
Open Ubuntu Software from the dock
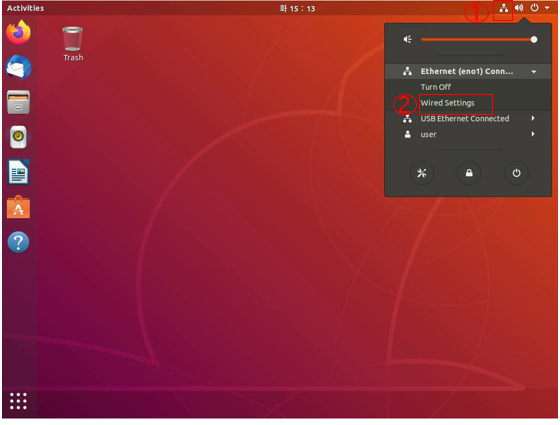click(x=18, y=207)
